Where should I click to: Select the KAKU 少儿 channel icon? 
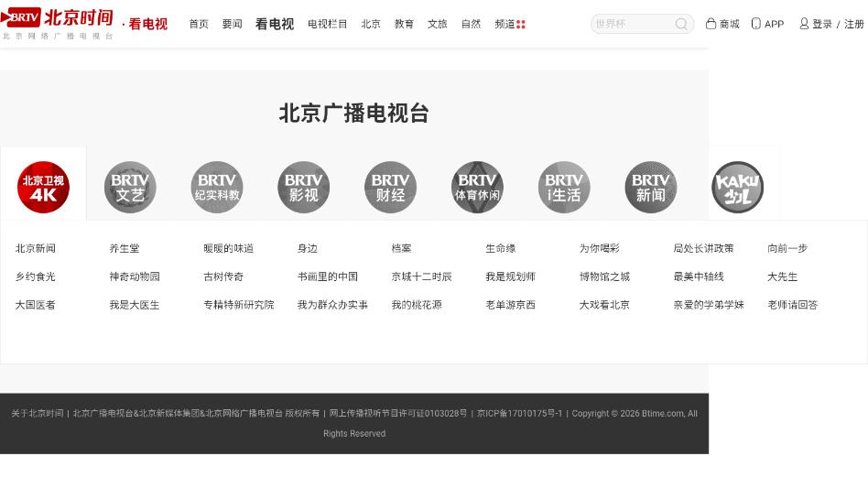[x=737, y=187]
